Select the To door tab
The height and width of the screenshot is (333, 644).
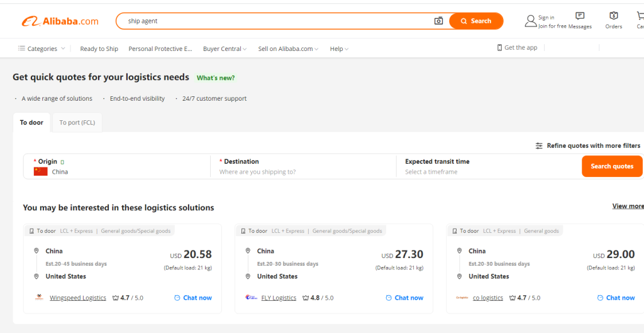31,122
